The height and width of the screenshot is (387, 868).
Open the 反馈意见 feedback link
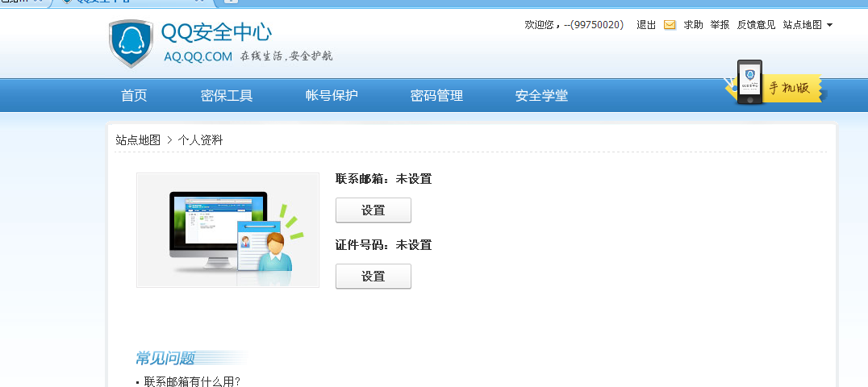tap(756, 25)
